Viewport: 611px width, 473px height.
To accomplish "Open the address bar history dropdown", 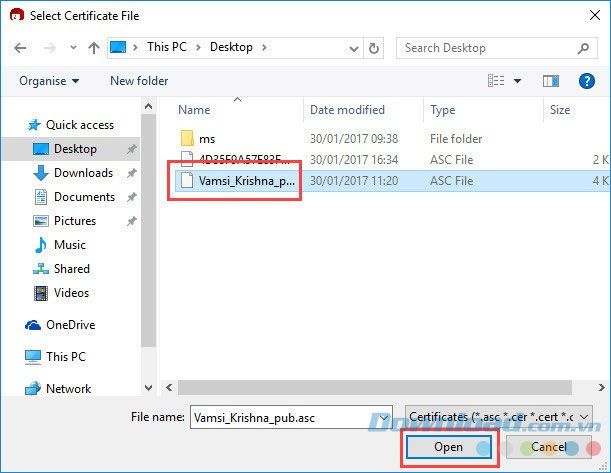I will pyautogui.click(x=353, y=49).
